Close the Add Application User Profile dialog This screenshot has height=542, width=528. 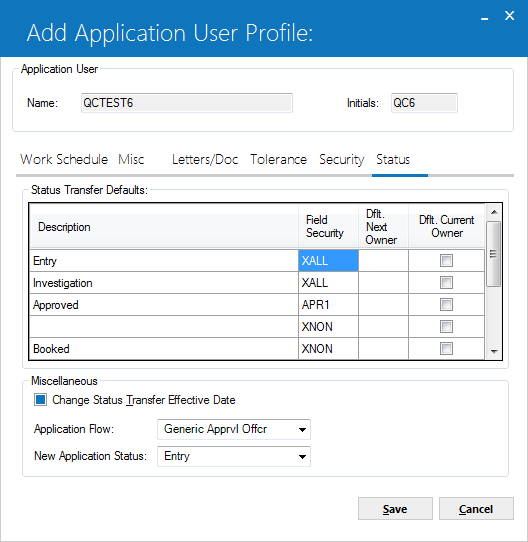point(509,16)
